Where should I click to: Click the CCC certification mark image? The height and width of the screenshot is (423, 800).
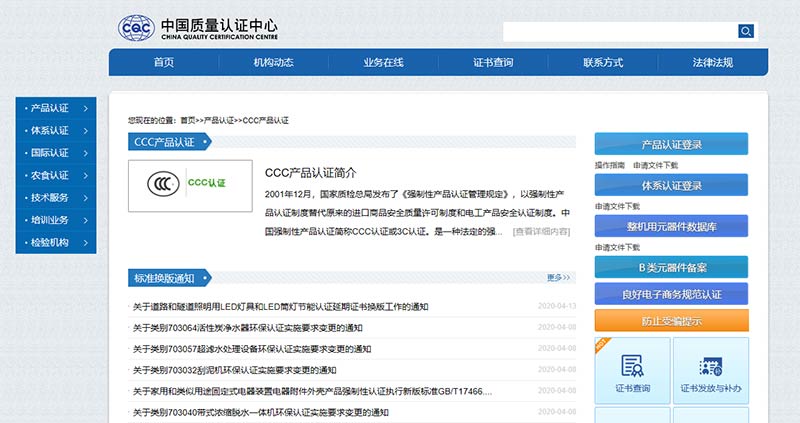coord(190,186)
